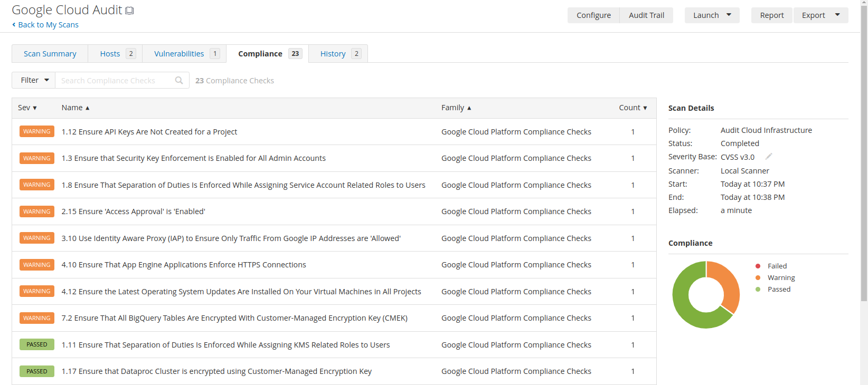The image size is (868, 385).
Task: Toggle the Warning legend entry in Compliance chart
Action: click(780, 277)
